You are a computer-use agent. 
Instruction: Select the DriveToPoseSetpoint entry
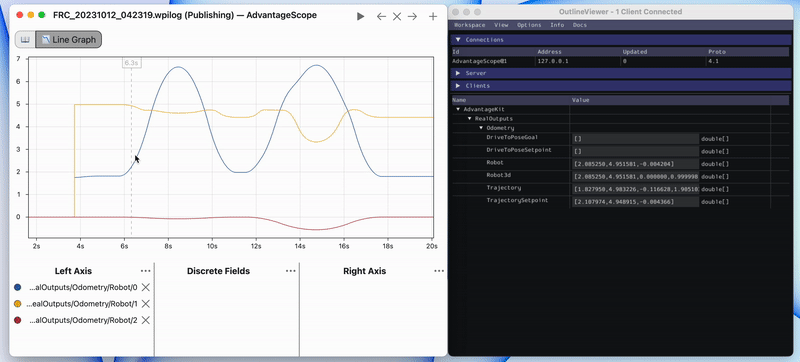(519, 150)
